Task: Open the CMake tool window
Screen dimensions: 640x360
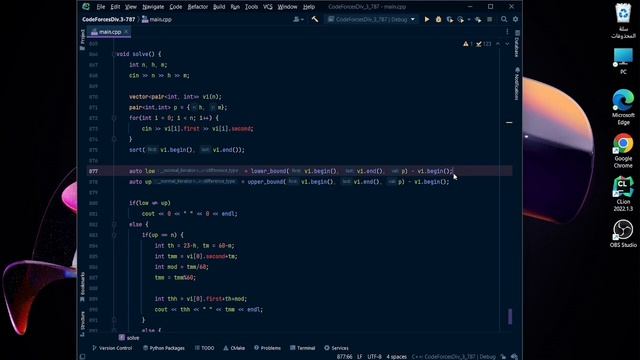Action: coord(234,348)
